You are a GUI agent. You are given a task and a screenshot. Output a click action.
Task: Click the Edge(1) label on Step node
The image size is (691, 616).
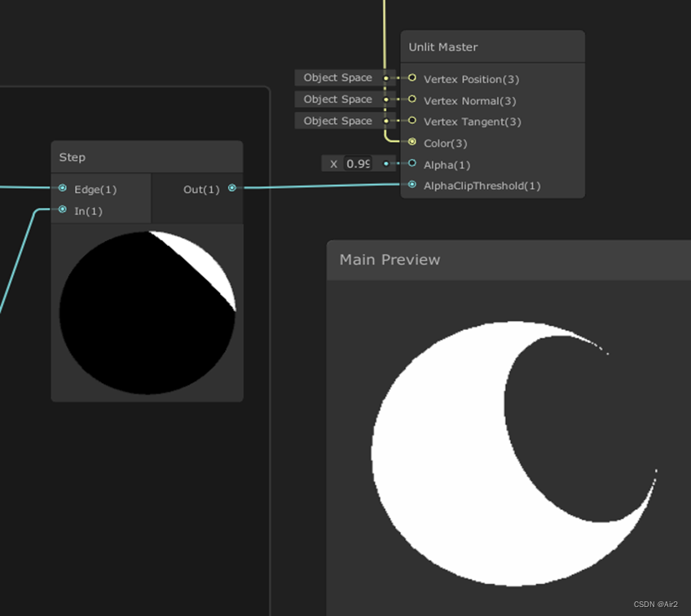95,190
